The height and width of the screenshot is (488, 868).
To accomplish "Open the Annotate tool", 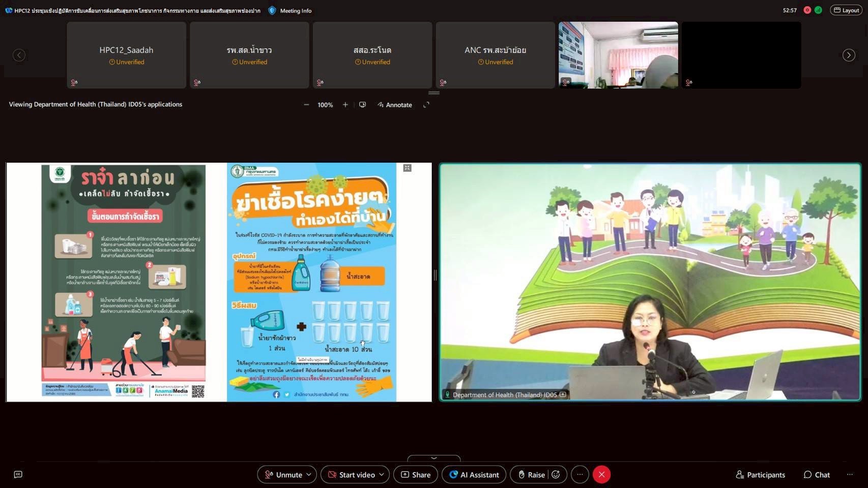I will pyautogui.click(x=395, y=105).
